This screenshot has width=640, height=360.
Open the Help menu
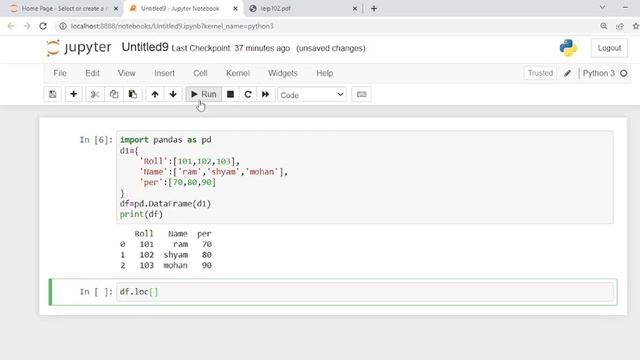[x=325, y=73]
